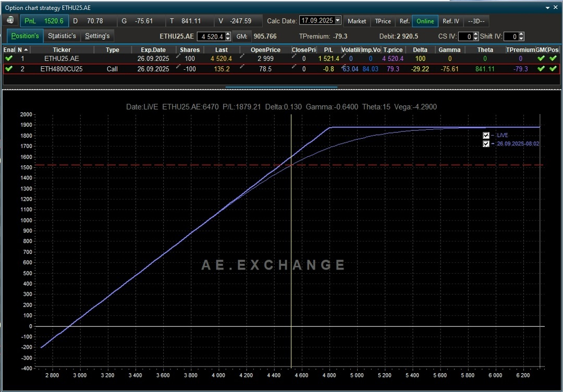Click the calculator icon at top-left toolbar
Image resolution: width=563 pixels, height=392 pixels.
coord(10,20)
